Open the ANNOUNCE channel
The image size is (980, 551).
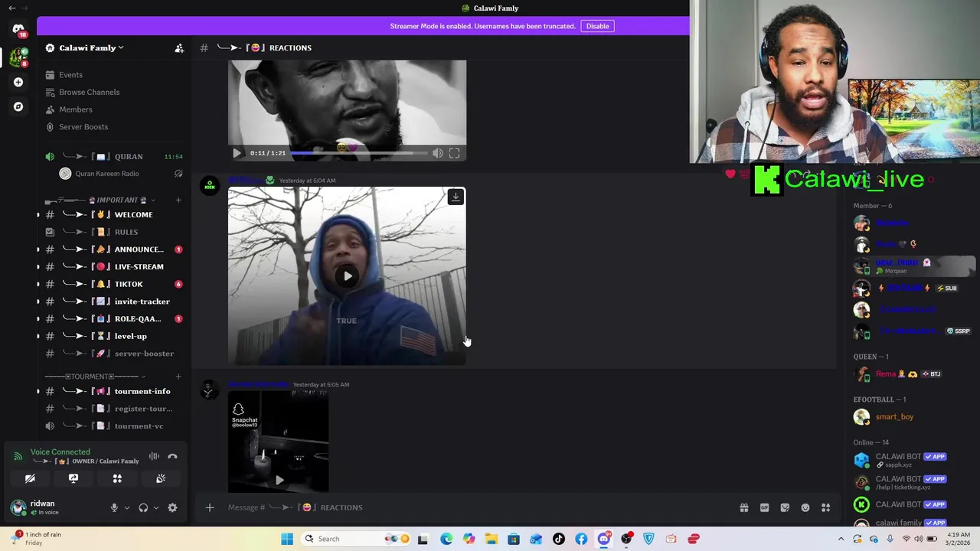click(x=115, y=249)
